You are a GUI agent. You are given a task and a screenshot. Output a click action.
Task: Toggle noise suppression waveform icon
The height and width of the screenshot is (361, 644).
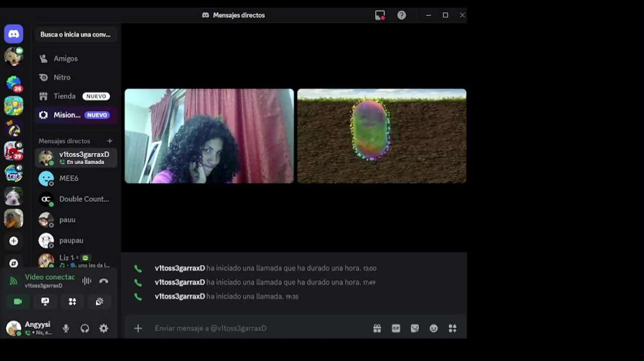point(87,281)
